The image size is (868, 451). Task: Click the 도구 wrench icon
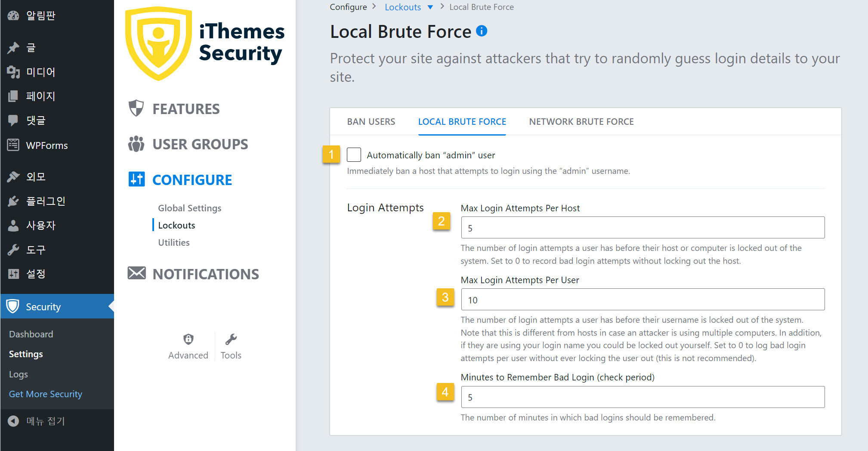tap(13, 250)
